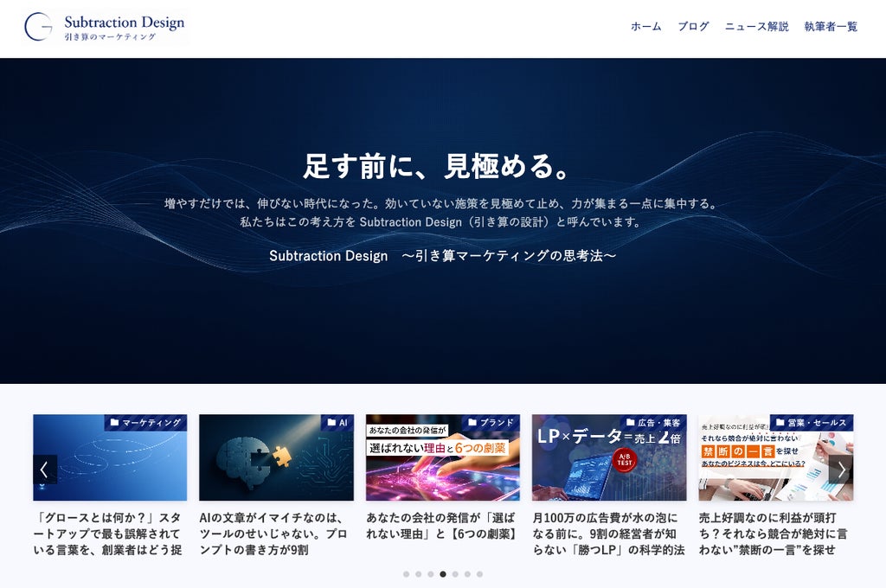This screenshot has height=588, width=886.
Task: Open the LP×データ article thumbnail
Action: 609,457
